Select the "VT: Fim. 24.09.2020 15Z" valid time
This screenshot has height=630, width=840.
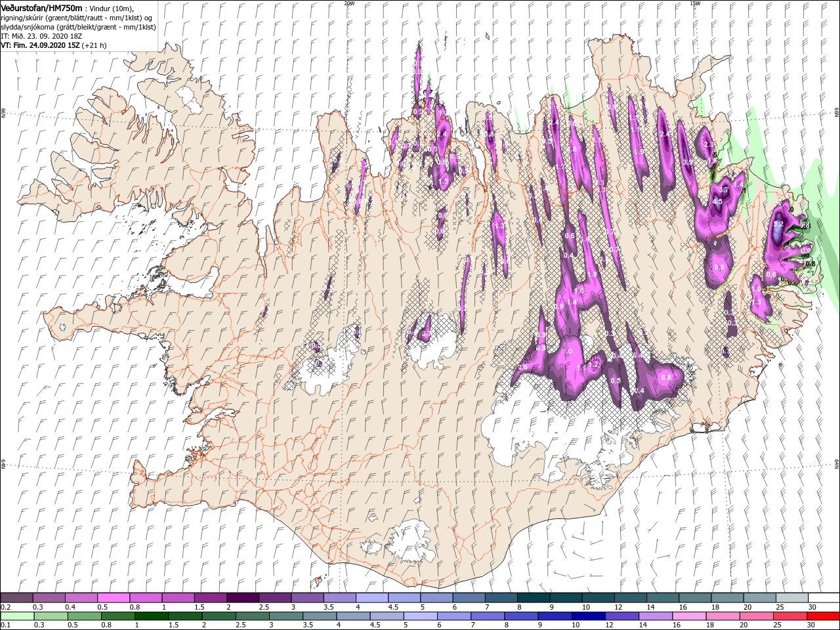pyautogui.click(x=41, y=45)
